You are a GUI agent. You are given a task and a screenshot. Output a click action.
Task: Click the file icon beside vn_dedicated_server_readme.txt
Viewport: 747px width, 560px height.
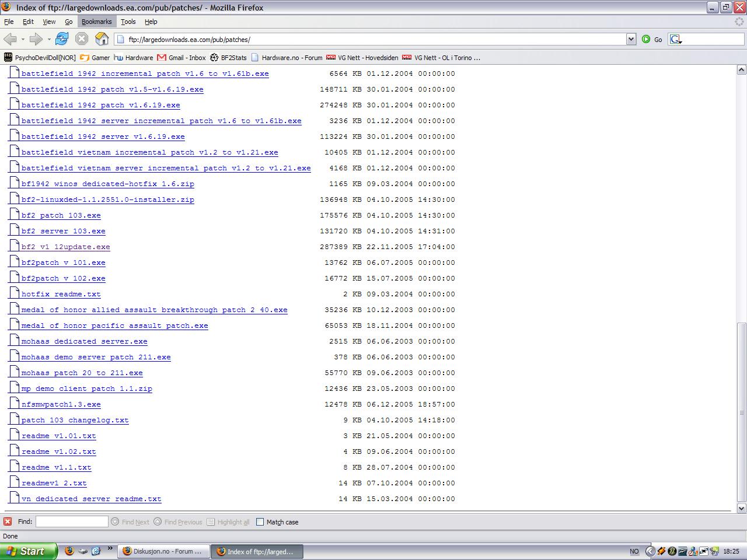coord(14,498)
